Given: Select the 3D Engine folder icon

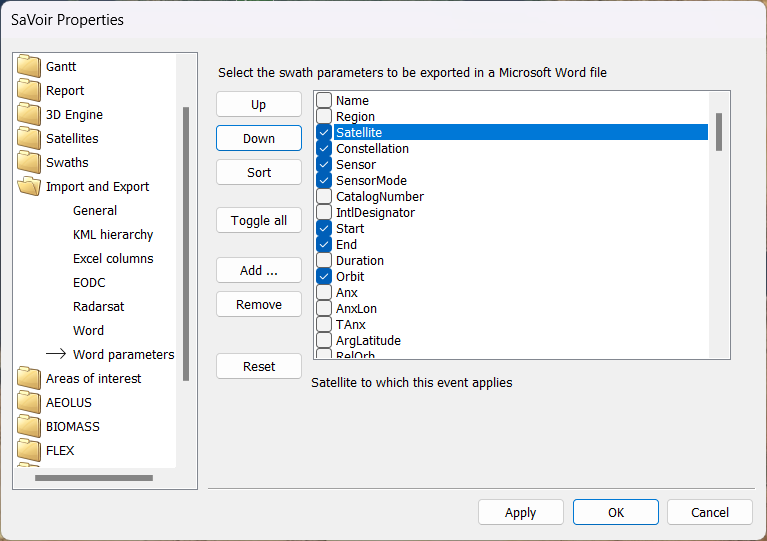Looking at the screenshot, I should [29, 115].
